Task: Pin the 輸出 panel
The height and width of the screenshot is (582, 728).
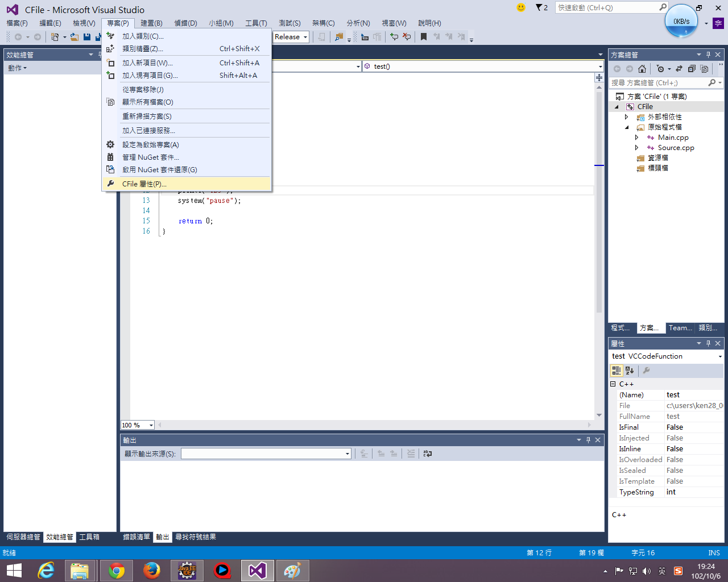Action: click(x=588, y=440)
